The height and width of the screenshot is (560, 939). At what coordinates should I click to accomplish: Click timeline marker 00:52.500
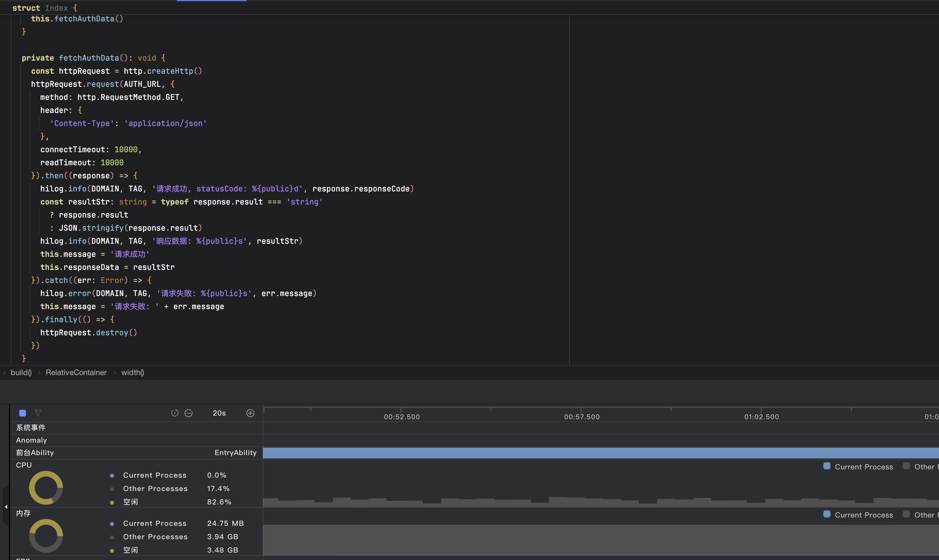click(x=402, y=417)
